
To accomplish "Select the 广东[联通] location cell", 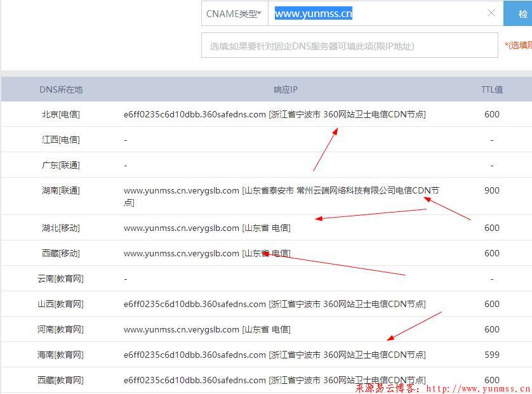I will 61,165.
